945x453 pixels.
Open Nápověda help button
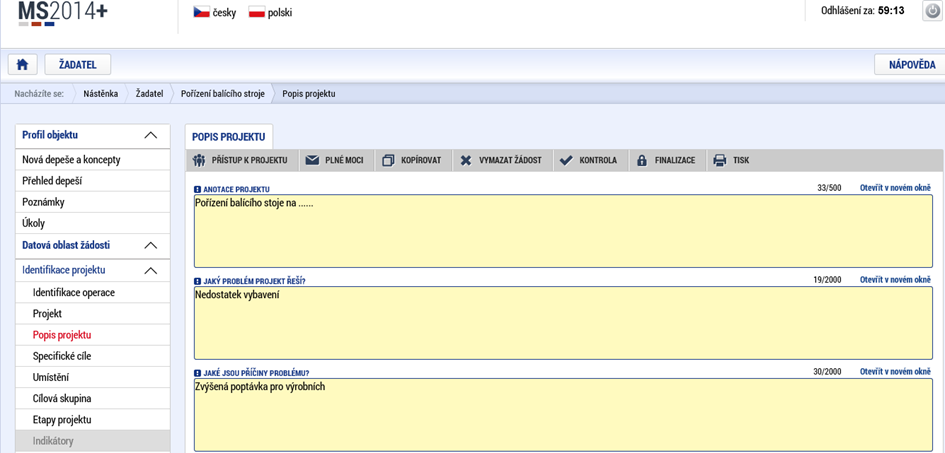(912, 65)
